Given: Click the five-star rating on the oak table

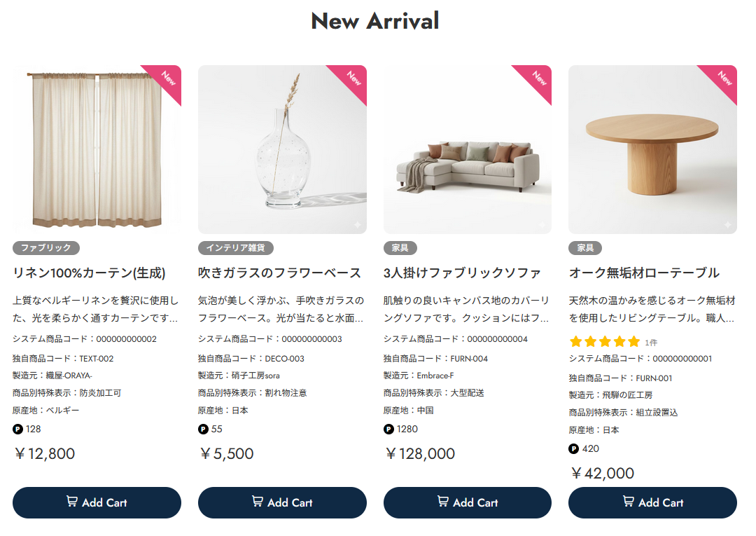Looking at the screenshot, I should (605, 342).
